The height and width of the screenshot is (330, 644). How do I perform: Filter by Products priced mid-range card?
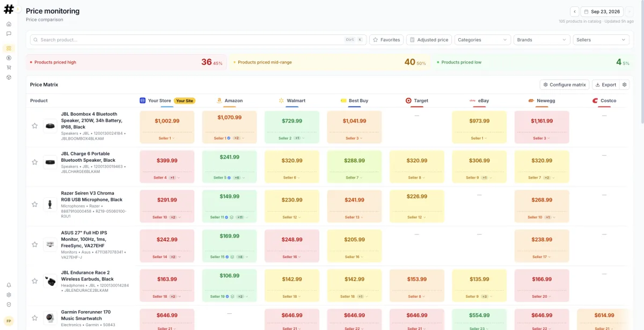(x=330, y=62)
